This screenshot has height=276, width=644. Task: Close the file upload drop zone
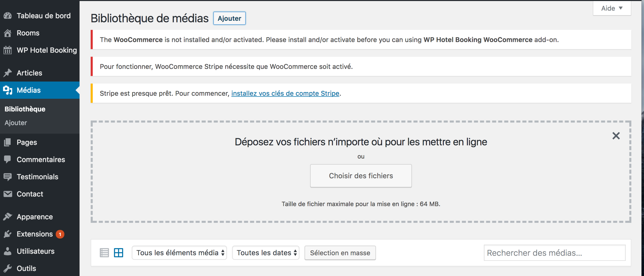[x=616, y=136]
